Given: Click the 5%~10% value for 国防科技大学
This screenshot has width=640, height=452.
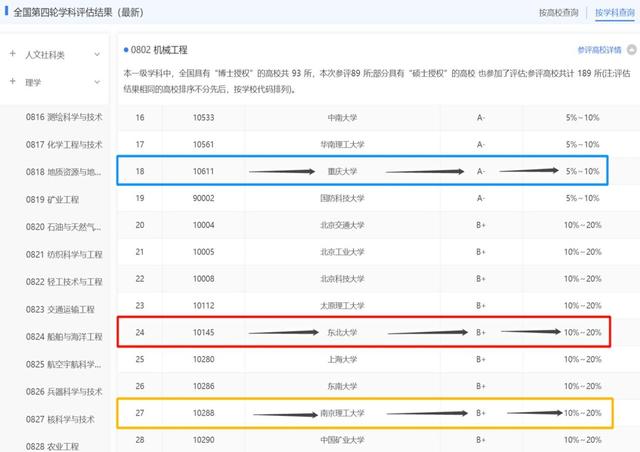Looking at the screenshot, I should [x=582, y=198].
